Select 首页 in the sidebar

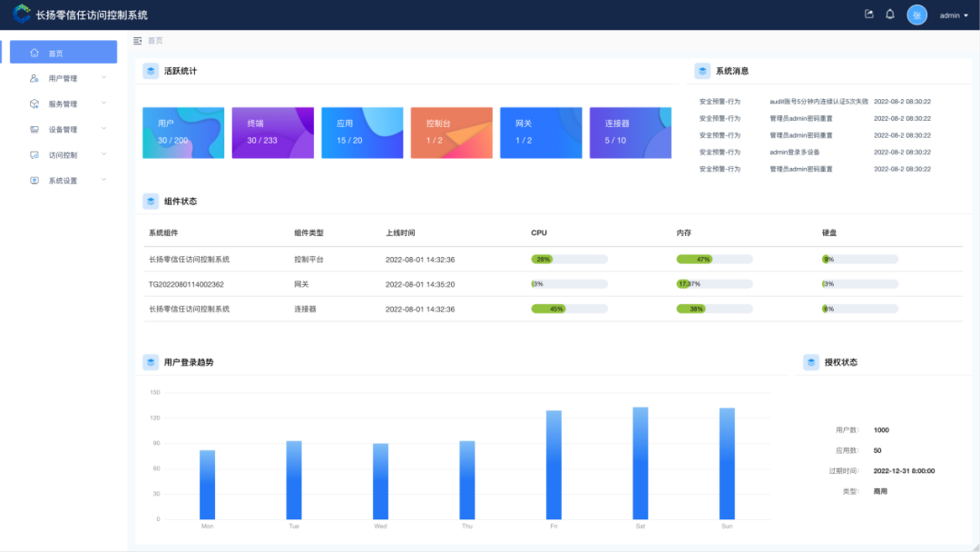click(x=64, y=53)
